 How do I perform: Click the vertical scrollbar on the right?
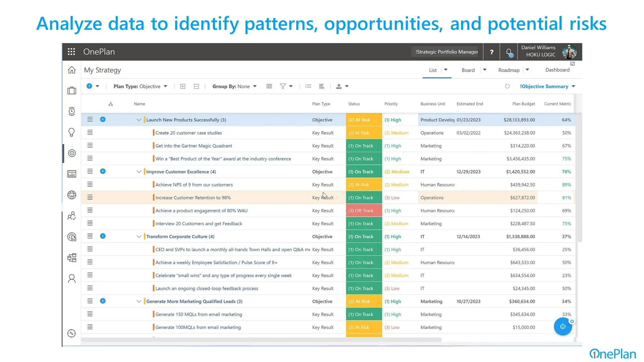pyautogui.click(x=580, y=178)
